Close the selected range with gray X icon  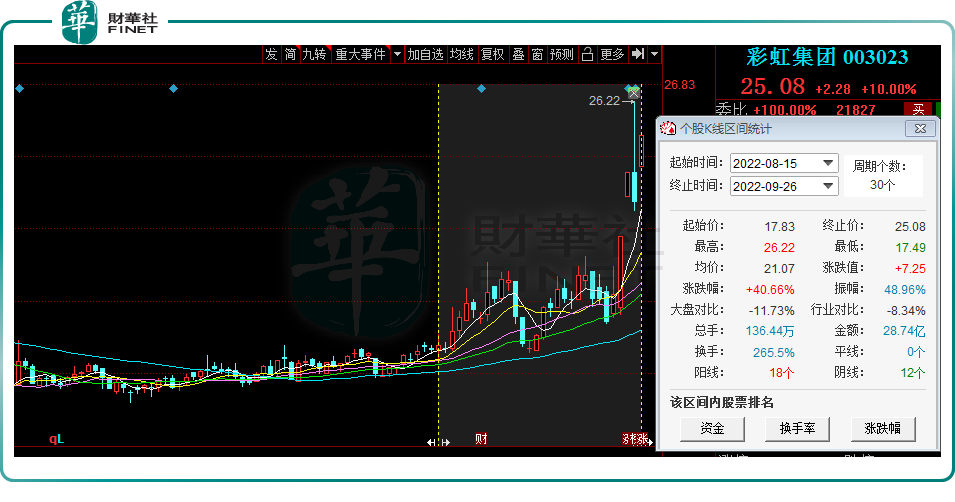point(633,93)
